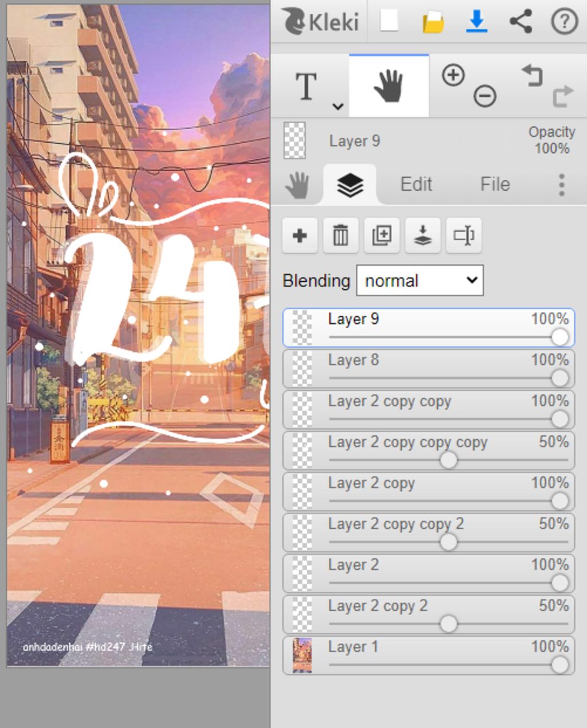Click the canvas watermark text anhdadenhai #hd247
The image size is (587, 728).
(87, 647)
